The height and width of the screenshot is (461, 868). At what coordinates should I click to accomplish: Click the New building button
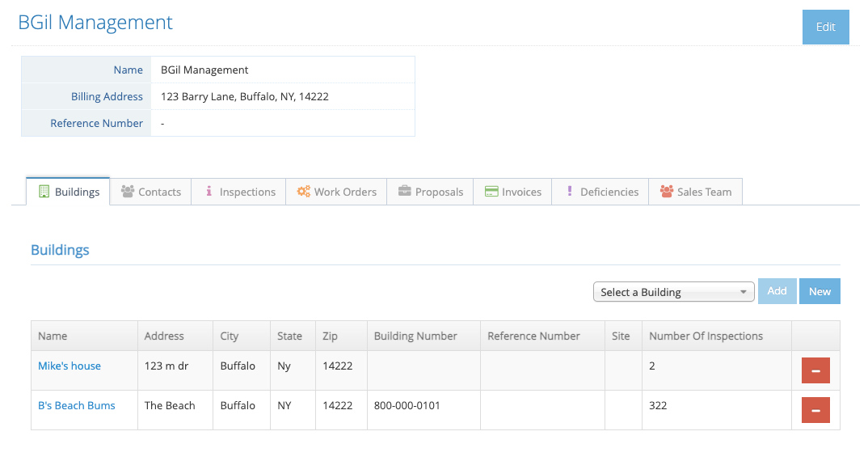coord(820,291)
